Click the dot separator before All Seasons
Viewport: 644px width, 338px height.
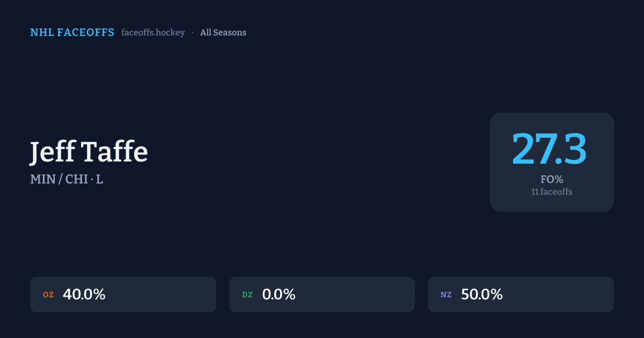click(193, 33)
